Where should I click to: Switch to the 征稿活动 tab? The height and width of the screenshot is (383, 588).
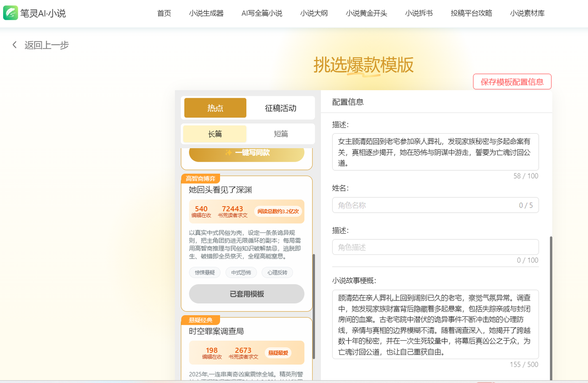pyautogui.click(x=281, y=108)
